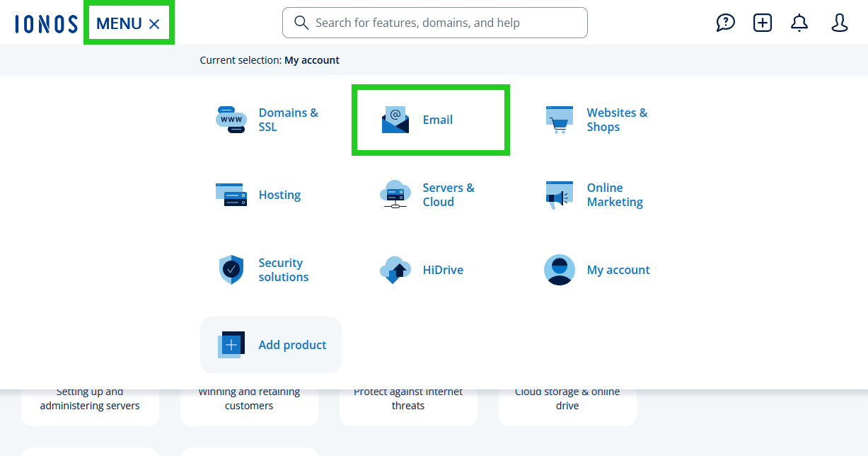Select the Domains & SSL icon
868x456 pixels.
231,119
